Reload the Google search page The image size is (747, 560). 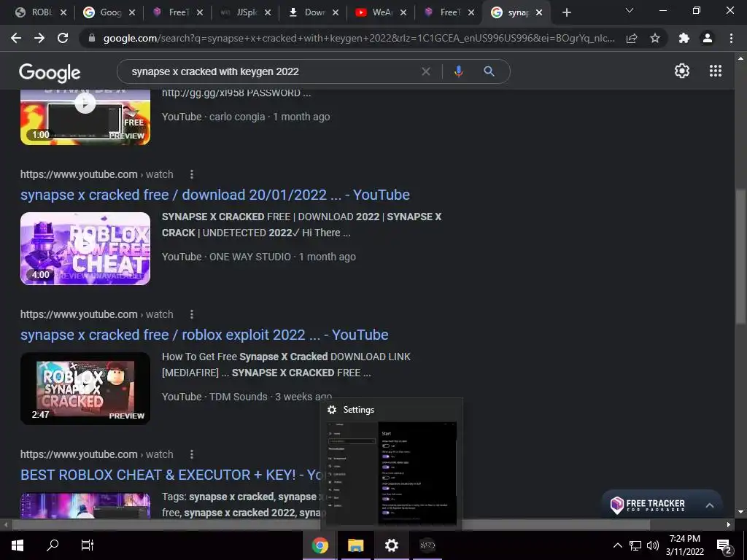coord(63,38)
